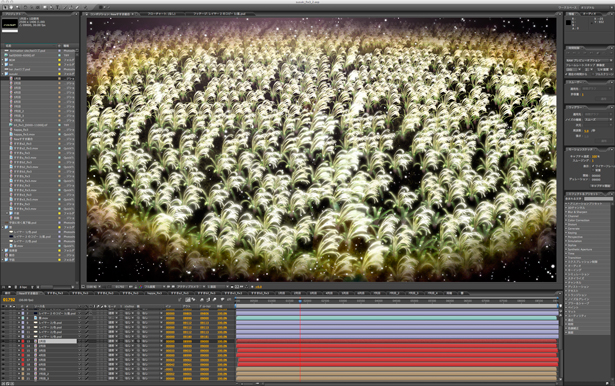Click the black color swatch in Info panel
615x386 pixels.
pos(568,22)
